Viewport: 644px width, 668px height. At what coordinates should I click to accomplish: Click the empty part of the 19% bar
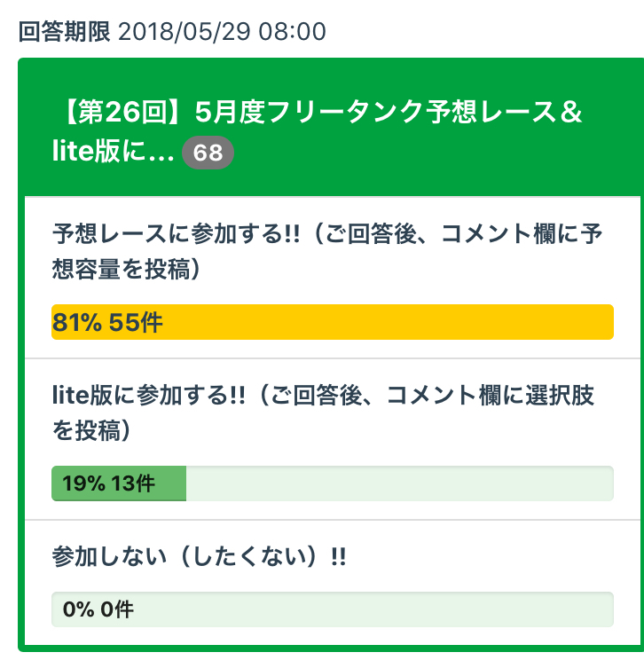point(399,483)
